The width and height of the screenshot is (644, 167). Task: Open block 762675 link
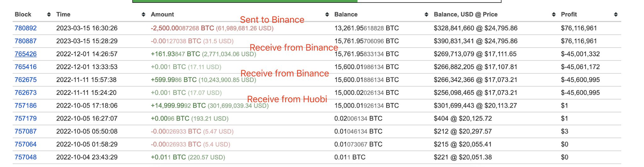tap(25, 79)
